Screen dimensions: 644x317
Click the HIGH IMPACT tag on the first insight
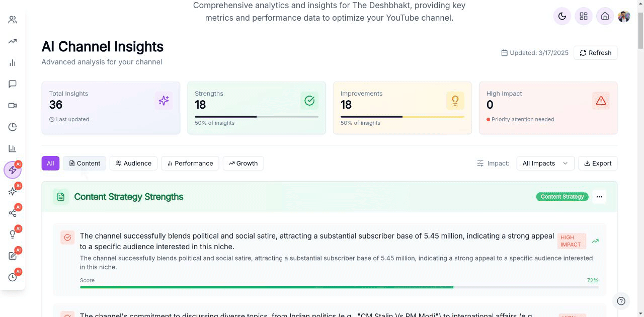[571, 241]
